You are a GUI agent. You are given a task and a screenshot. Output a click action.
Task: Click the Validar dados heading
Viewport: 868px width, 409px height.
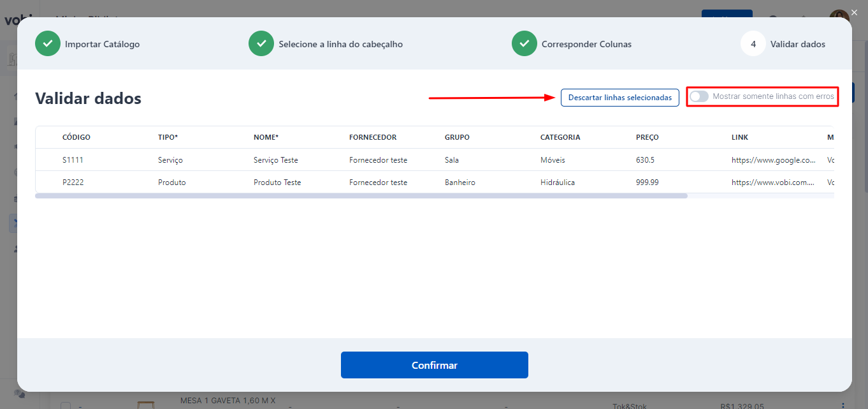[x=88, y=98]
